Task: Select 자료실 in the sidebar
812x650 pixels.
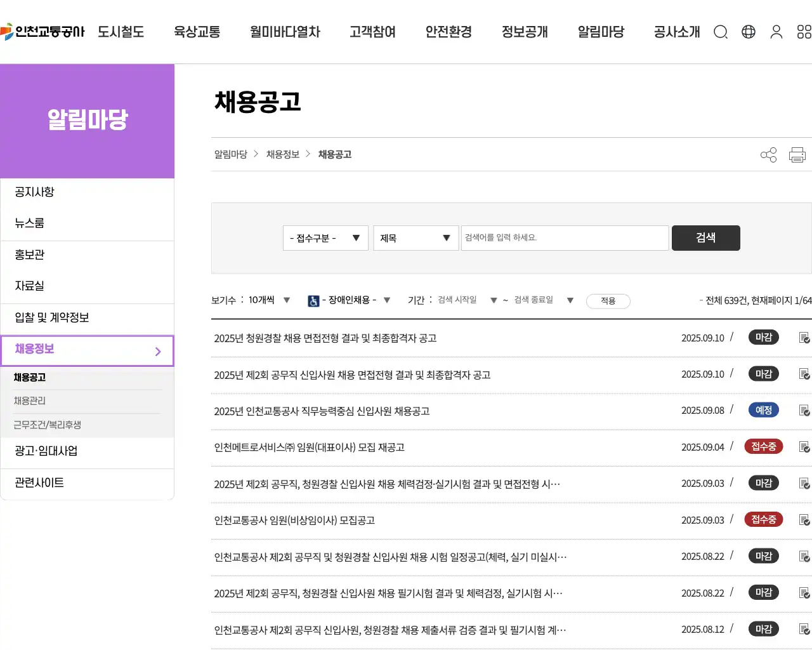Action: pyautogui.click(x=87, y=286)
